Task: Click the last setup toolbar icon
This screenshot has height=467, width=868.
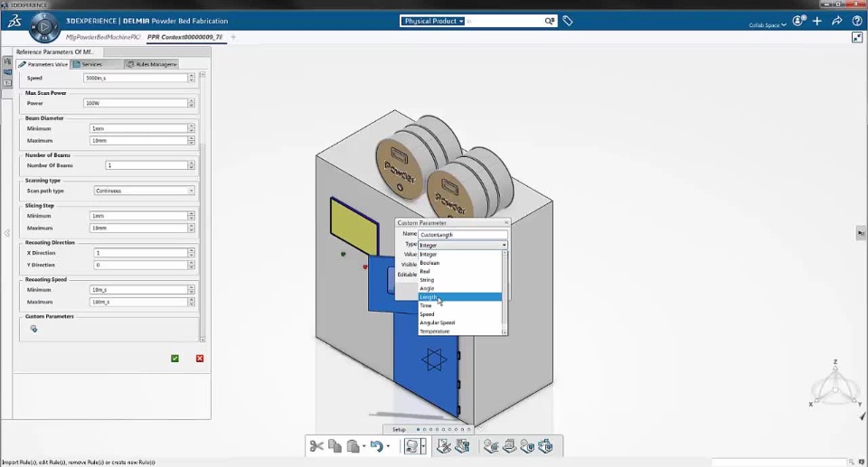Action: coord(546,446)
